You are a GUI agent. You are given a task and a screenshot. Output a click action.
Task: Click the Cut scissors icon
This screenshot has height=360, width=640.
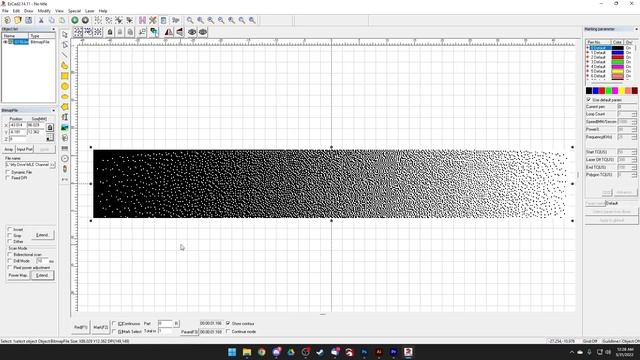(41, 20)
